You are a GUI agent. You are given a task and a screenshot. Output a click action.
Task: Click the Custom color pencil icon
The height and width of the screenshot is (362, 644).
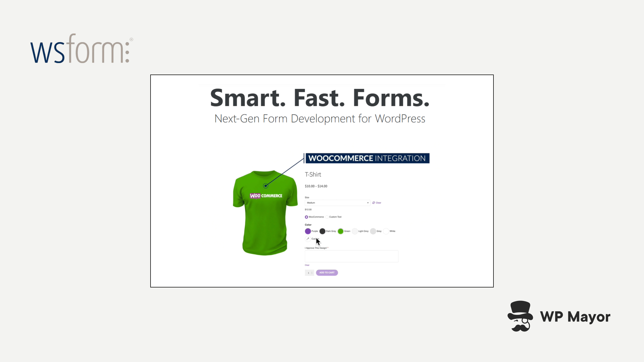308,239
